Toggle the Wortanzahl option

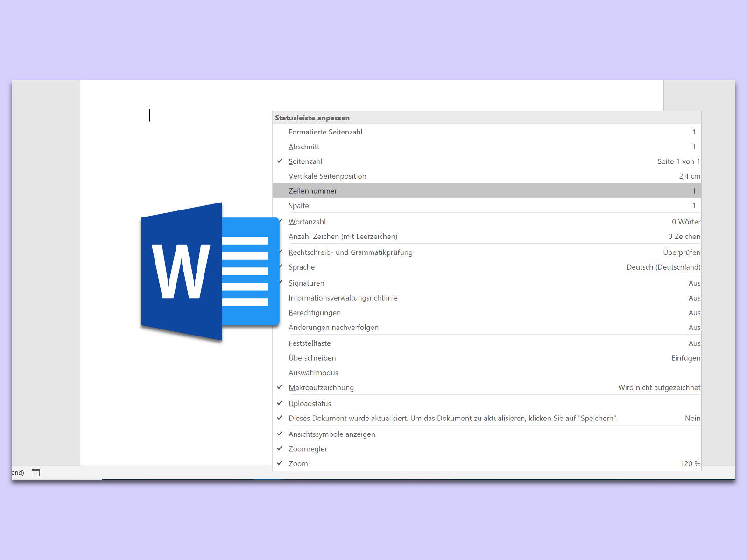click(x=486, y=222)
